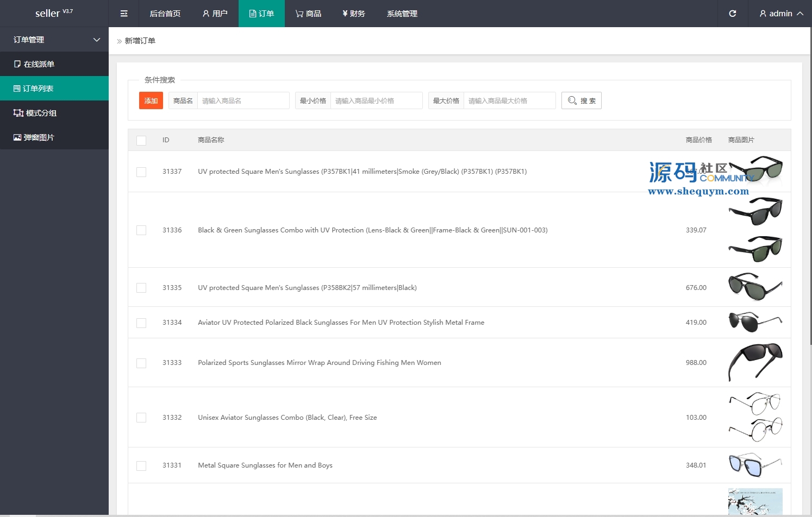Click price 676.00 cell
The height and width of the screenshot is (517, 812).
696,288
